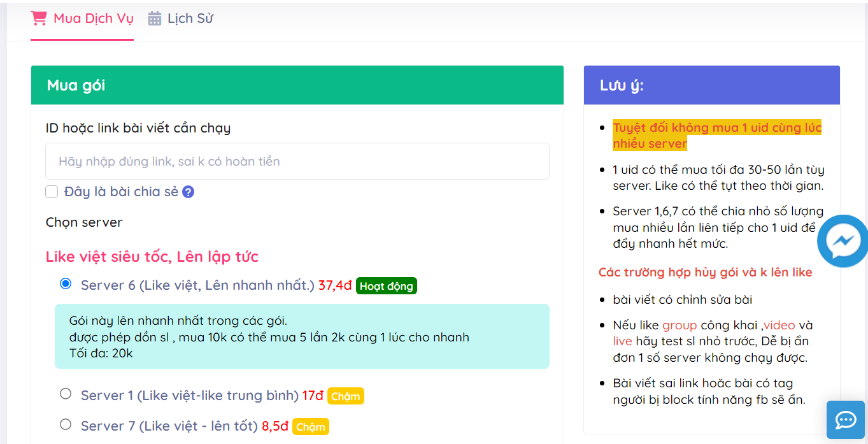The height and width of the screenshot is (444, 868).
Task: Click the 'Chậm' badge next to Server 7
Action: [x=310, y=427]
